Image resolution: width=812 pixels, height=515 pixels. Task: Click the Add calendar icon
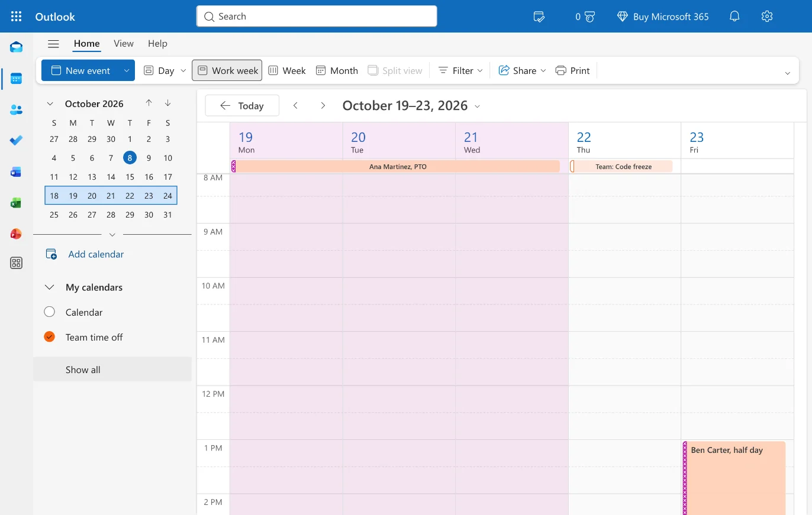[51, 254]
